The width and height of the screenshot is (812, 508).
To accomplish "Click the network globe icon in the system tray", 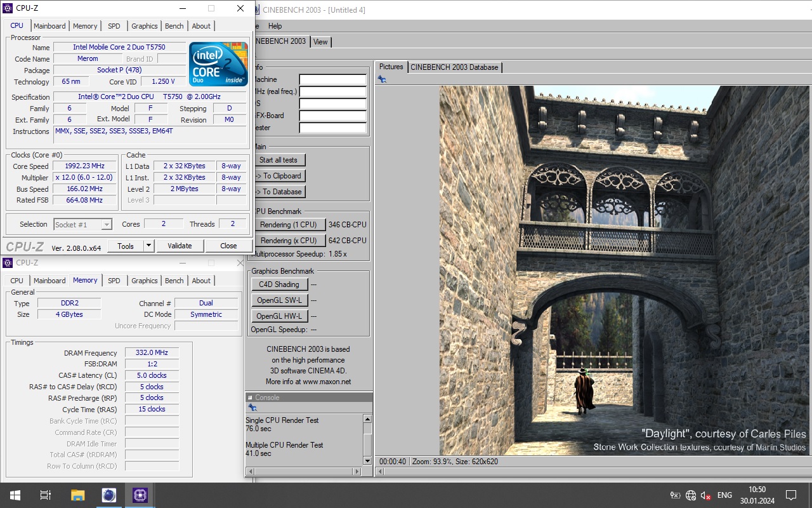I will (x=691, y=495).
